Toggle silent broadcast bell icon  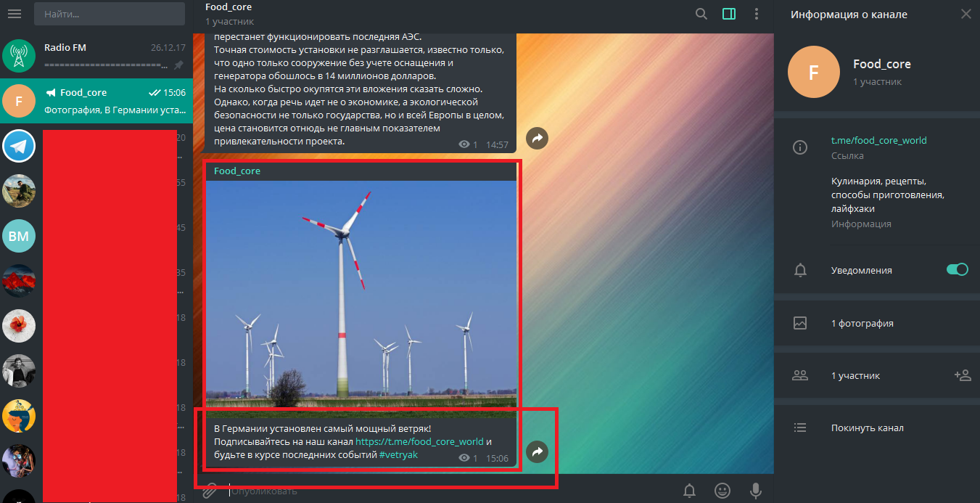point(690,491)
